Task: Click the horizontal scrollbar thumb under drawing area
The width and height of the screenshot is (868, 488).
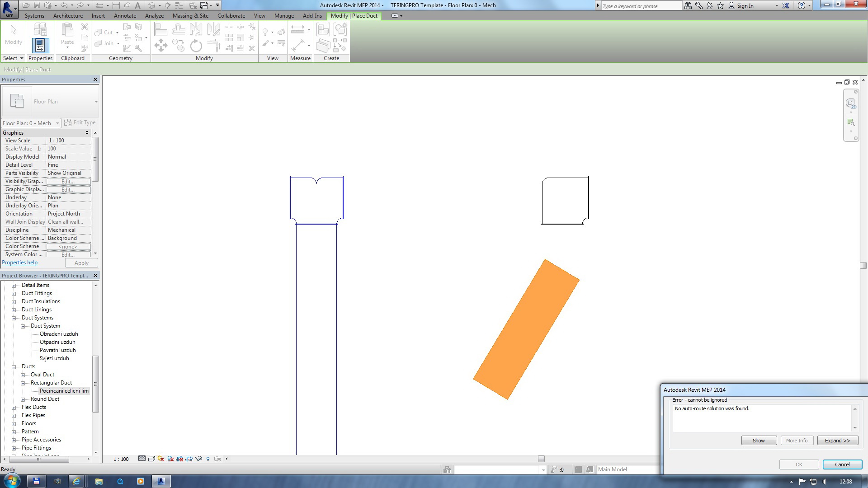Action: pos(541,459)
